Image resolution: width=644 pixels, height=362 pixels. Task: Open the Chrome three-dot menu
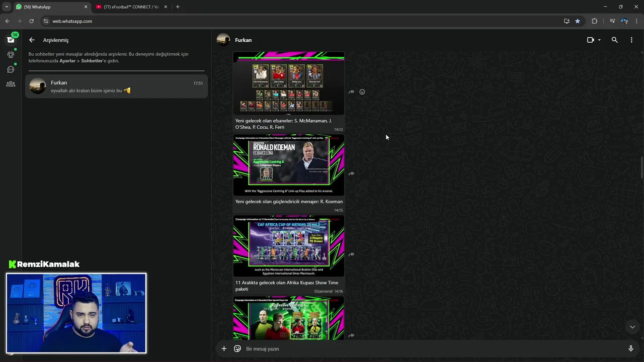[x=637, y=21]
